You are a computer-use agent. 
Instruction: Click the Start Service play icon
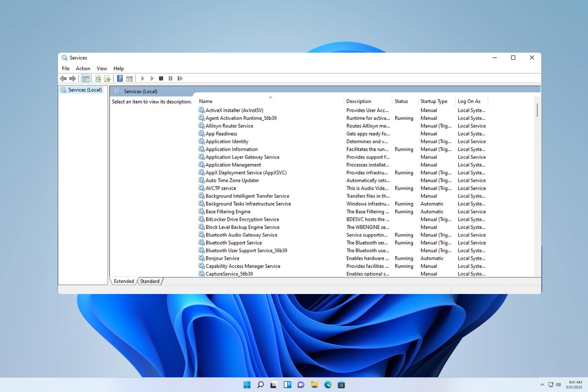click(x=142, y=79)
